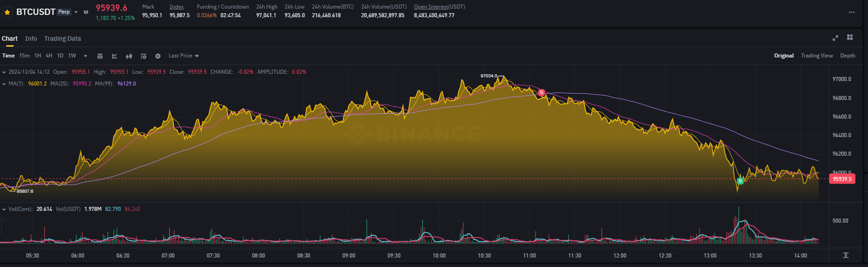Open the three-dot more options menu
Viewport: 868px width, 267px height.
[x=852, y=12]
